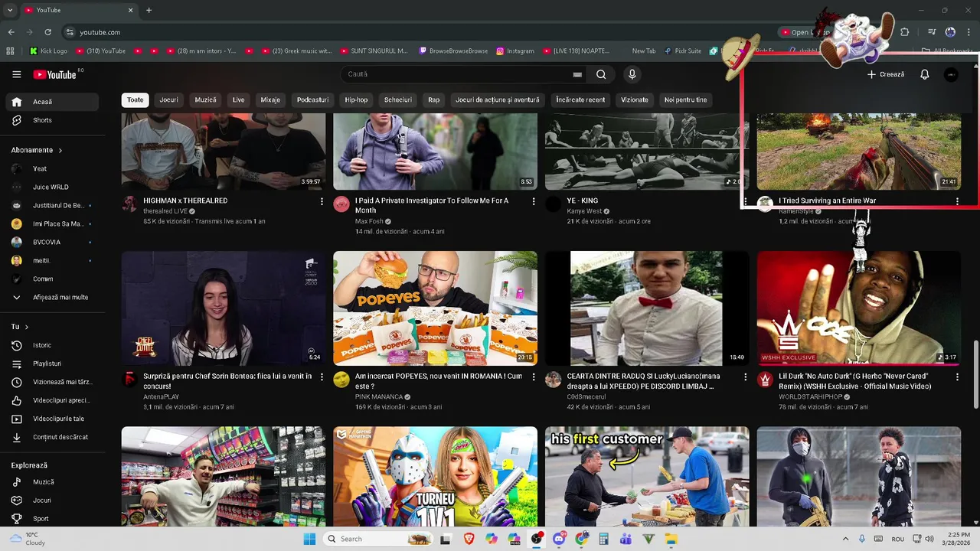980x551 pixels.
Task: Select the Scheciuri filter chip
Action: pos(398,99)
